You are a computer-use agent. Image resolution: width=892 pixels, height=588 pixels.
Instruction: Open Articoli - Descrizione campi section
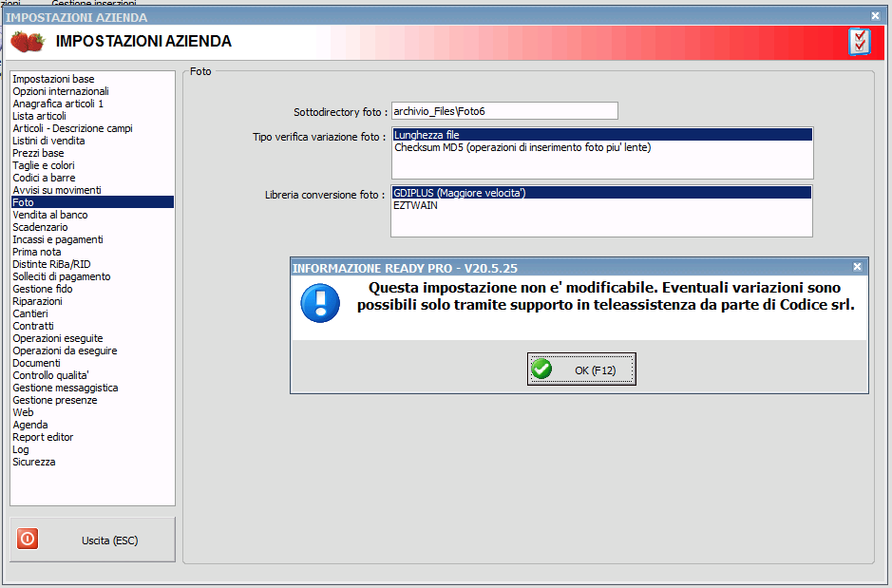[93, 128]
